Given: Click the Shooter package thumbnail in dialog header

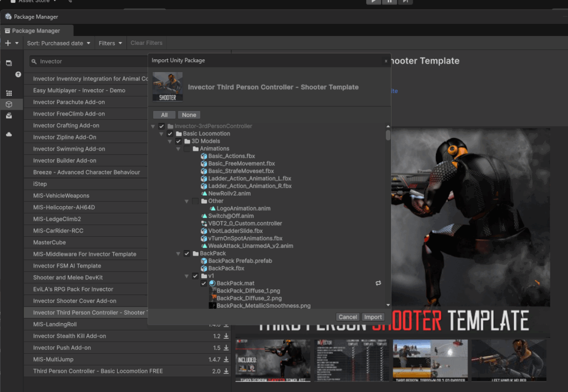Looking at the screenshot, I should pyautogui.click(x=168, y=87).
